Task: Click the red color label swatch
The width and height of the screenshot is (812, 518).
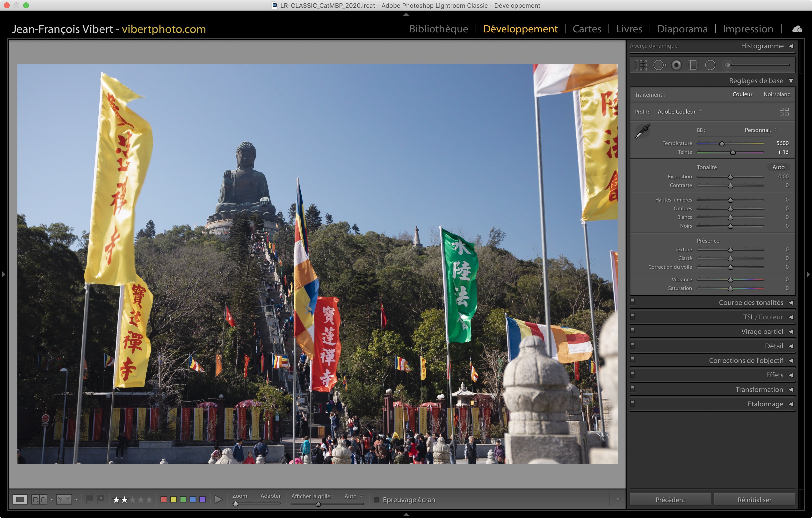Action: point(164,499)
